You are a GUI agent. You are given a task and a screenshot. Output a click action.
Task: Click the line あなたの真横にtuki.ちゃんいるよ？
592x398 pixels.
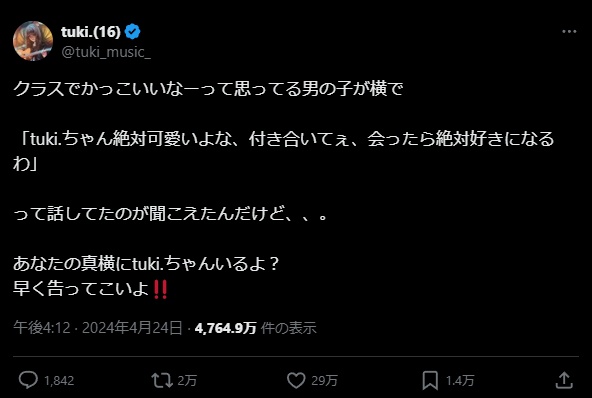(146, 264)
